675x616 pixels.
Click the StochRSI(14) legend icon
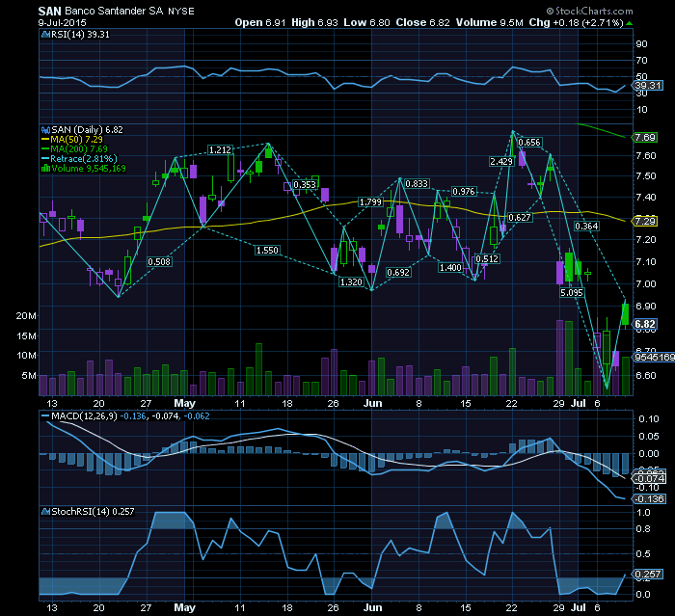(45, 512)
